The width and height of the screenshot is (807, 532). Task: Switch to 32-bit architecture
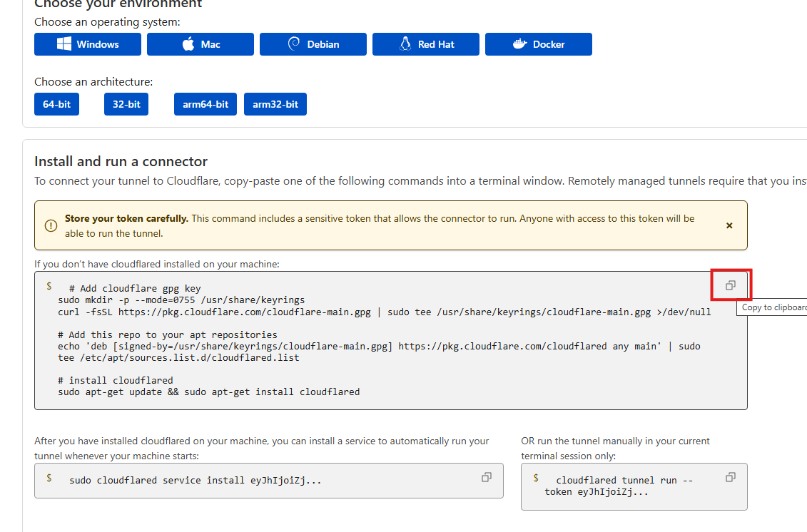[x=126, y=104]
